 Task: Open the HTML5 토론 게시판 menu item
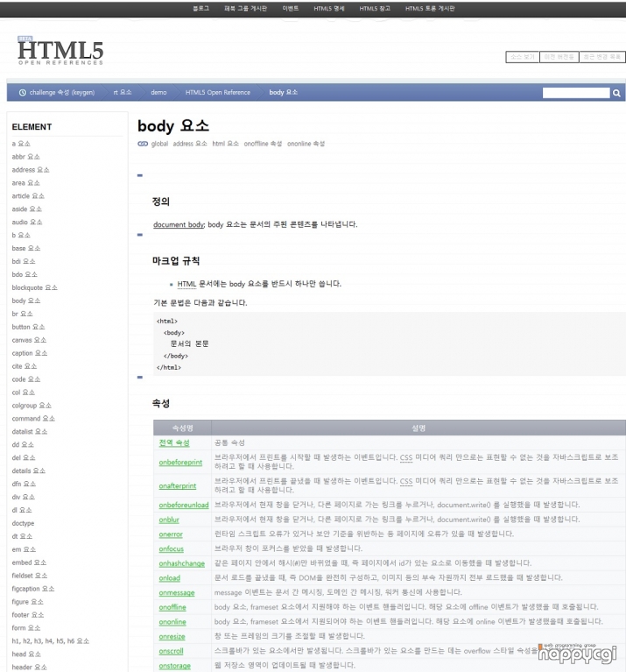pyautogui.click(x=430, y=9)
